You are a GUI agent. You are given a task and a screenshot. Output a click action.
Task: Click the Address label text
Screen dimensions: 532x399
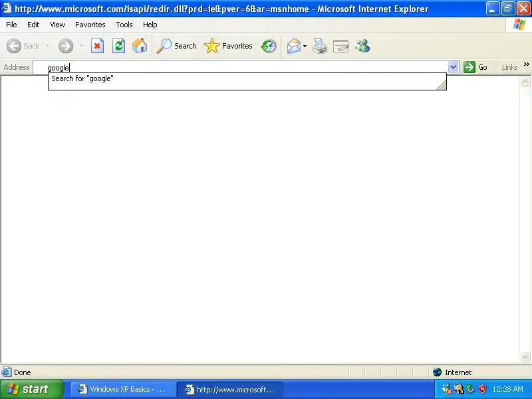point(16,67)
